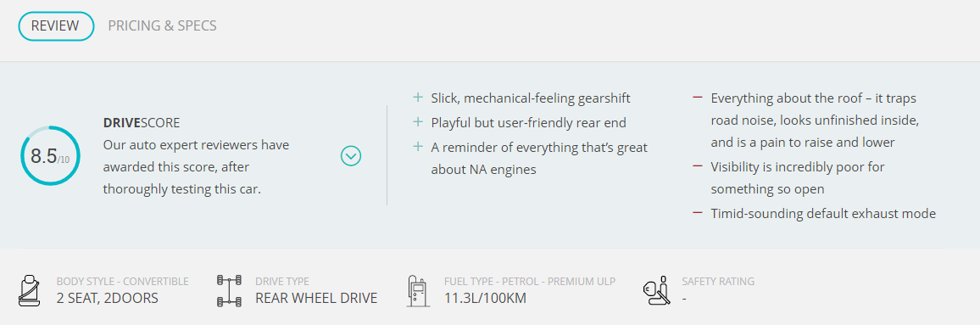Switch to Pricing & Specs tab

pos(163,26)
